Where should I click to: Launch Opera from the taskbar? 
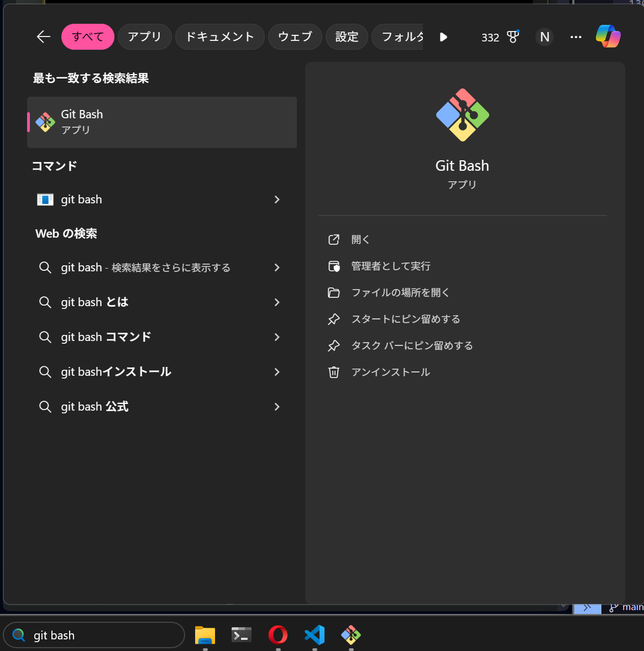[278, 636]
